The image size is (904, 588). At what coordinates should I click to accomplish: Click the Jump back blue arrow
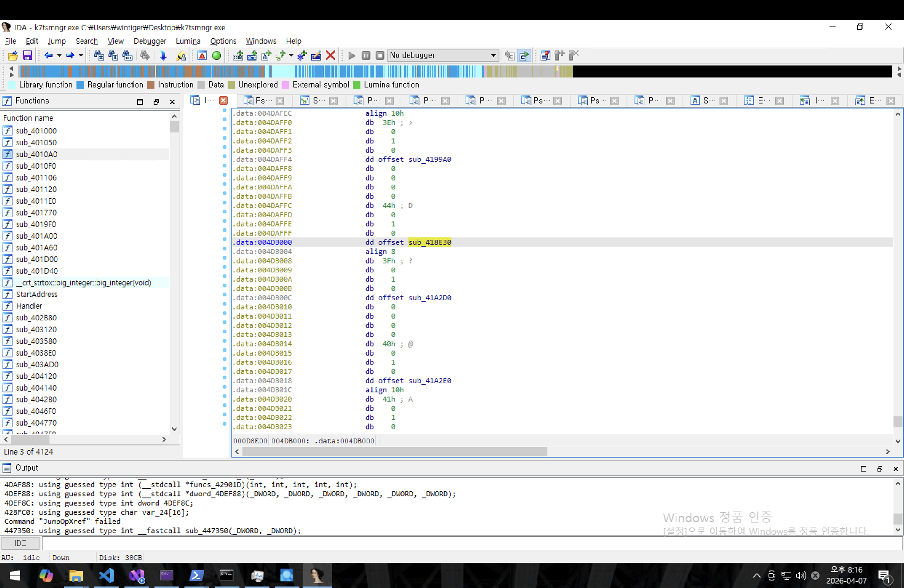coord(48,55)
